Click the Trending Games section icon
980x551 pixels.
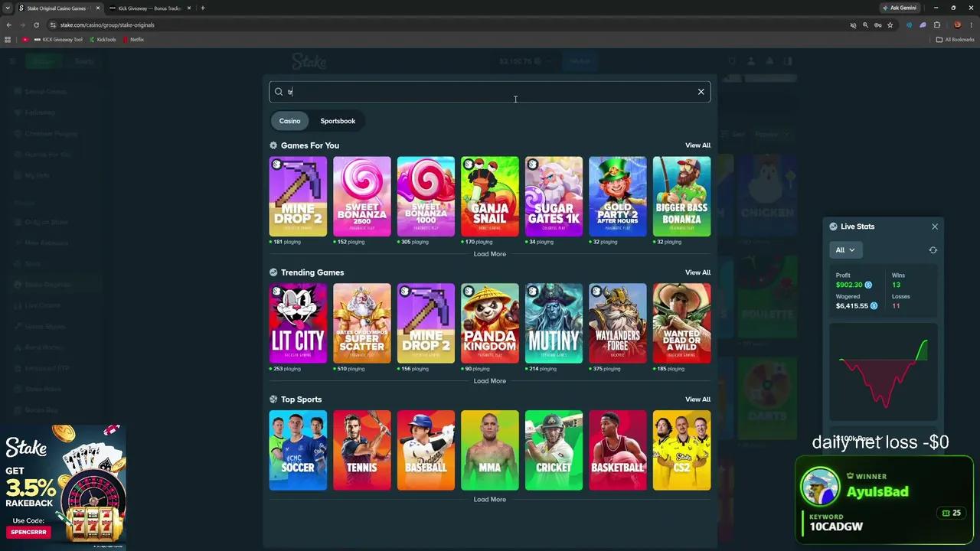[x=273, y=272]
